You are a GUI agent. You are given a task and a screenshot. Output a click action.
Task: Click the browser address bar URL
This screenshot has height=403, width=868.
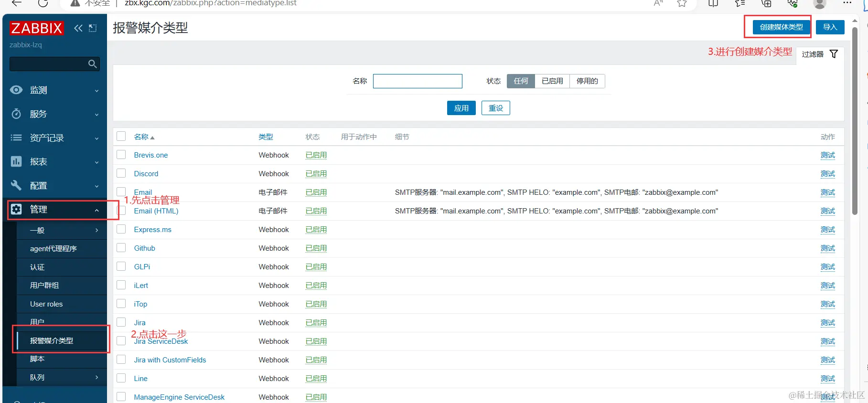click(211, 3)
